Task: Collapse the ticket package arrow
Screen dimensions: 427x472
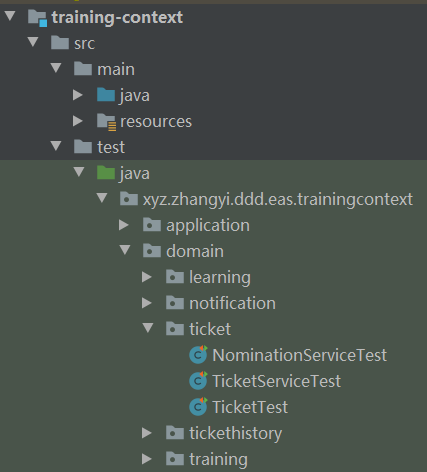Action: coord(148,328)
